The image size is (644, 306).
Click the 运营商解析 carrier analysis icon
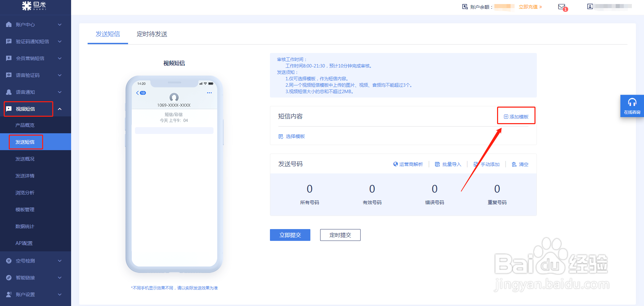(x=395, y=164)
